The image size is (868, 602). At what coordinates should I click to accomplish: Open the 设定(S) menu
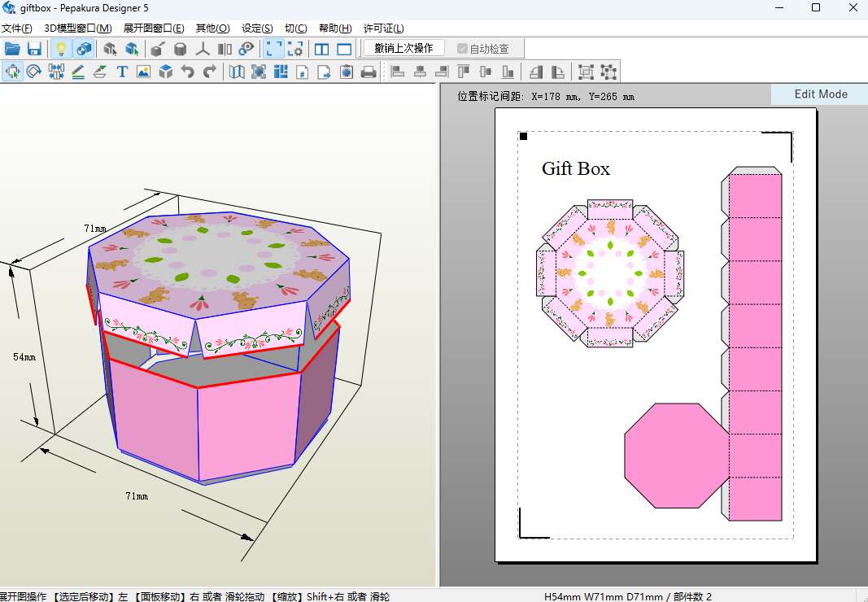point(257,28)
